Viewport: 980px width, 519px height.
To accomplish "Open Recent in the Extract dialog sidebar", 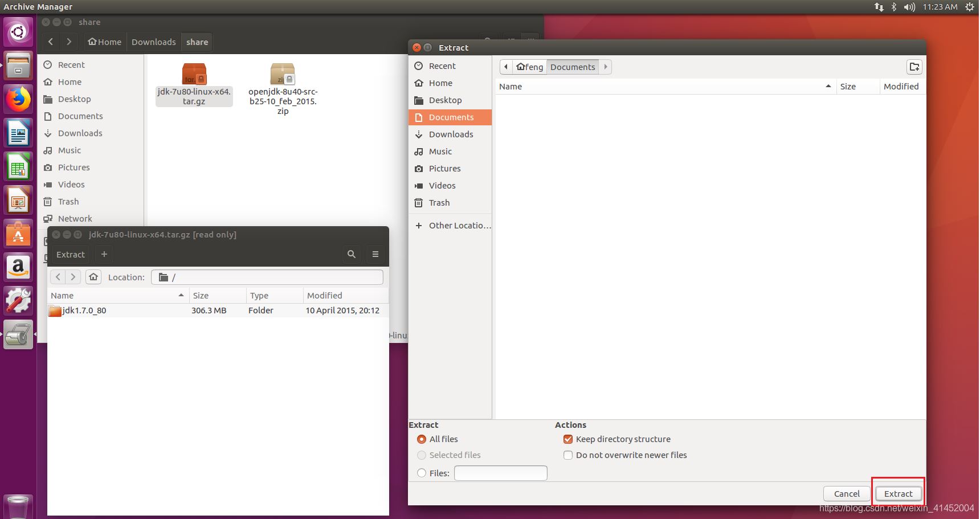I will (450, 66).
